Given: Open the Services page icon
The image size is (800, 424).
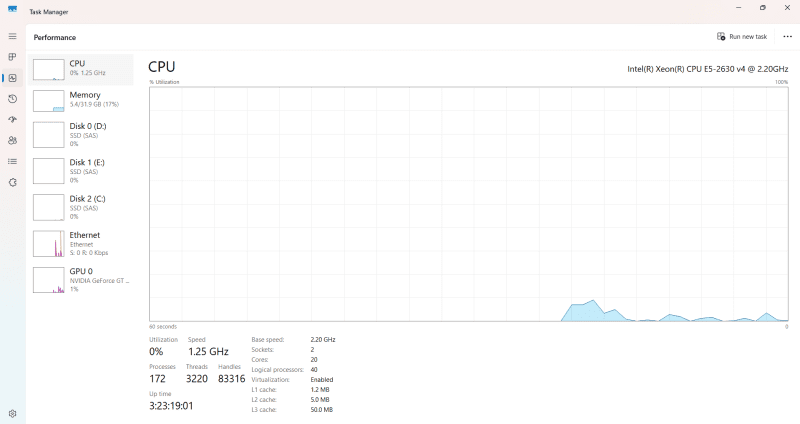Looking at the screenshot, I should tap(12, 182).
